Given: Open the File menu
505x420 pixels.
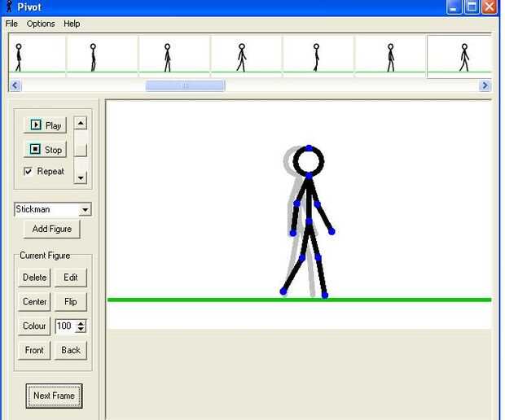Looking at the screenshot, I should coord(11,24).
